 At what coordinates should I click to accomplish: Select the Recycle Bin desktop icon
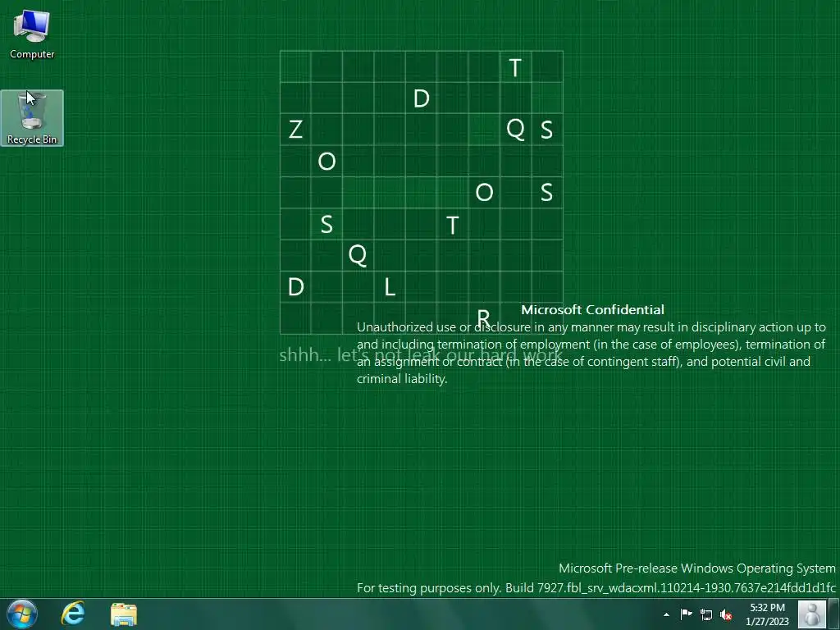click(32, 118)
